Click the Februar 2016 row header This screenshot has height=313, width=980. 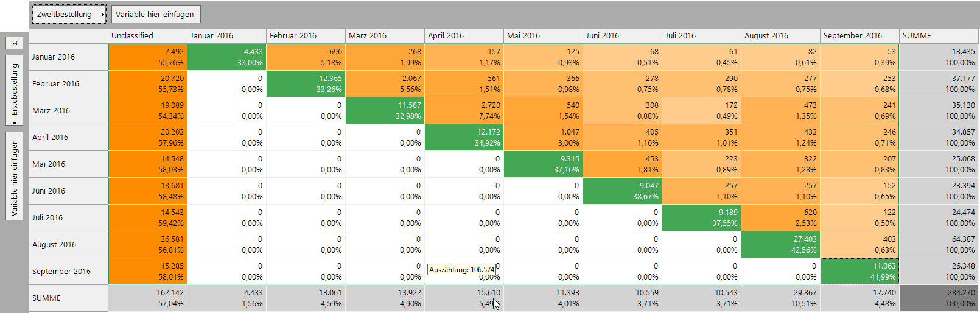69,83
